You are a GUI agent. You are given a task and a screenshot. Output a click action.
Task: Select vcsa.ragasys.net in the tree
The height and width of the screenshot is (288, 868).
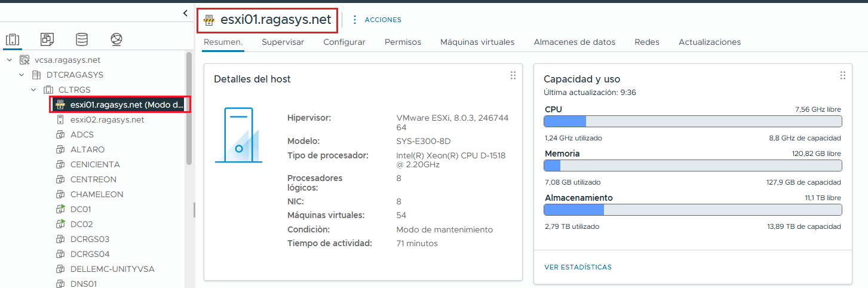tap(68, 60)
